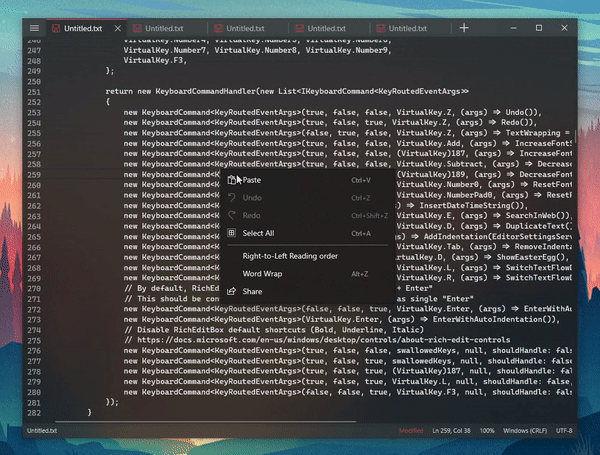600x455 pixels.
Task: Maximize the Notepads window
Action: [x=539, y=28]
